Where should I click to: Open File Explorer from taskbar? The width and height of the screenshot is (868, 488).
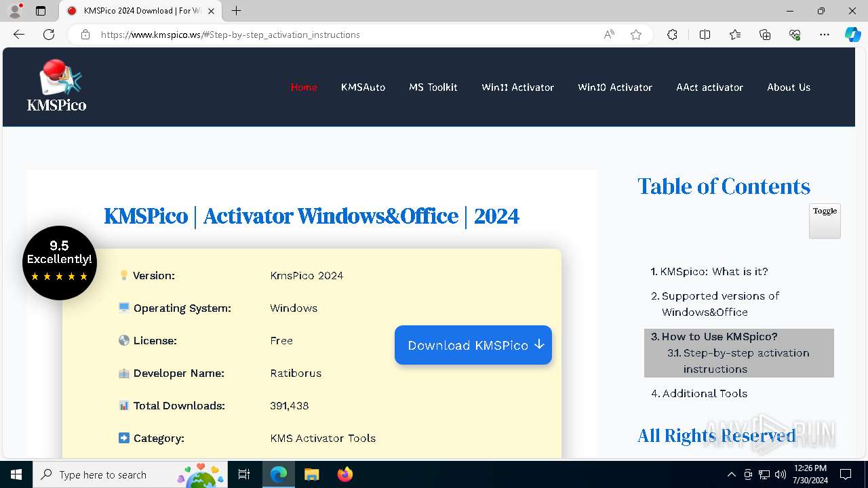point(311,474)
